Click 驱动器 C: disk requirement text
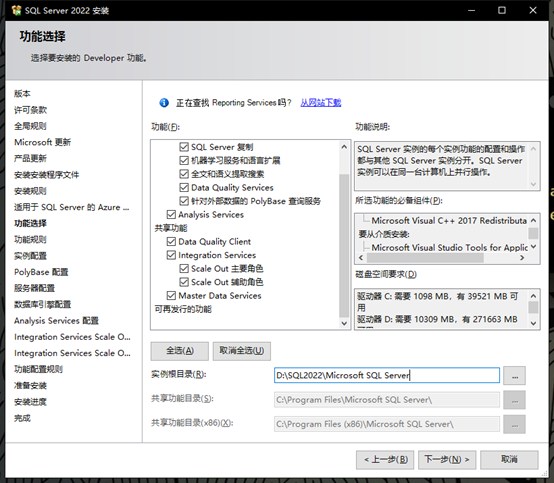 point(437,301)
